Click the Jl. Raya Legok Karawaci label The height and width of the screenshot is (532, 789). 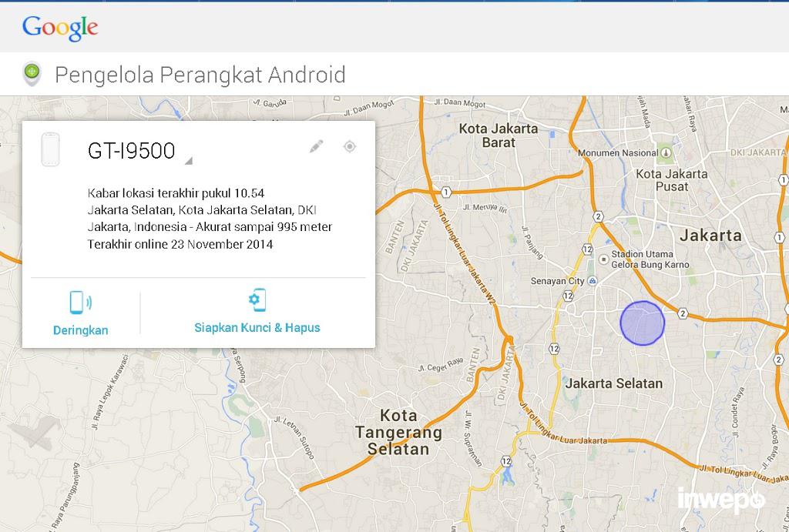point(110,392)
